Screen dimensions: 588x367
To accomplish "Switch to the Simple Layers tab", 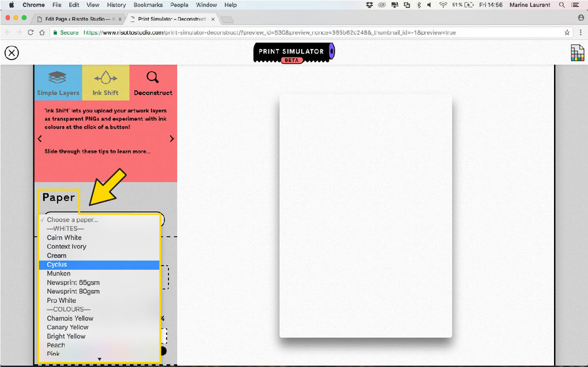I will (x=58, y=82).
